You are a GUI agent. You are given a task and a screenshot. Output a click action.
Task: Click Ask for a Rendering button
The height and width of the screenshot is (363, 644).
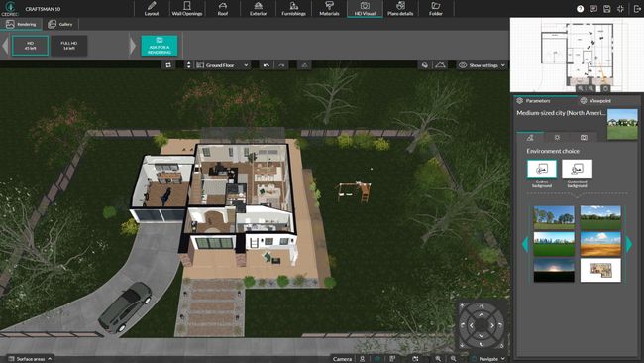click(x=160, y=46)
